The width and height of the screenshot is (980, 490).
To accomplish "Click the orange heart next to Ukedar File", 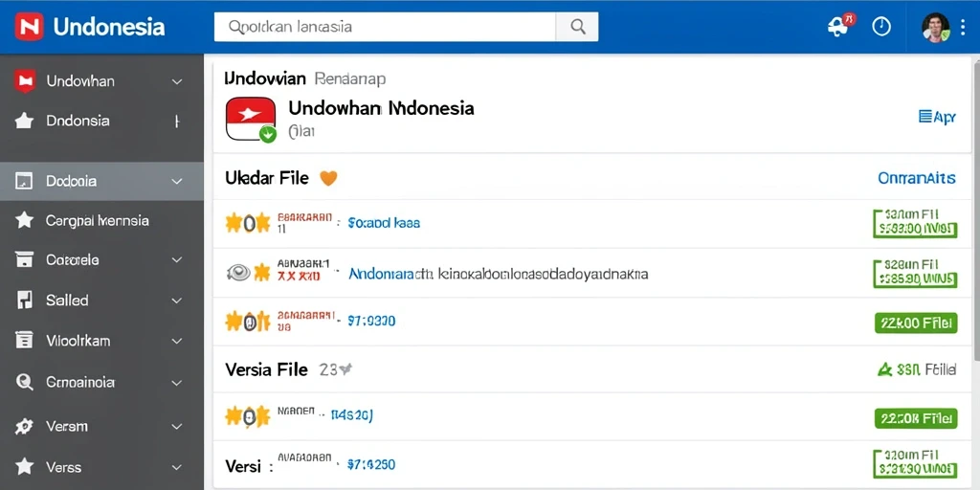I will click(x=328, y=178).
